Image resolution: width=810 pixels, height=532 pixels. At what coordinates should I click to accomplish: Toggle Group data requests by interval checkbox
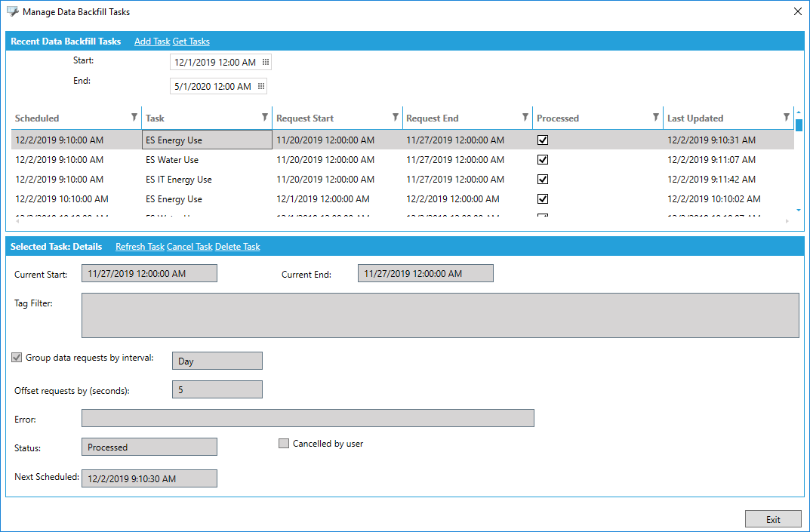pyautogui.click(x=17, y=358)
